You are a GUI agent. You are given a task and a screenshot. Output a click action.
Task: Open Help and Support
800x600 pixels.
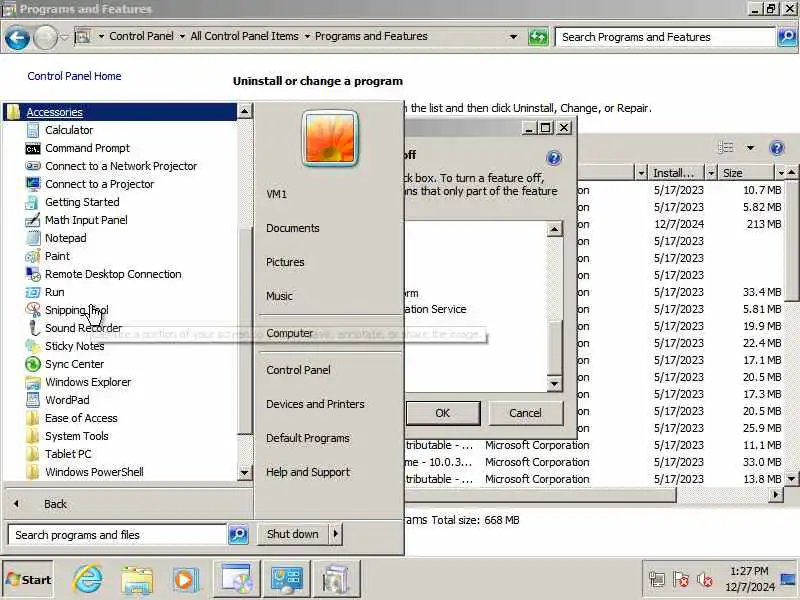308,472
